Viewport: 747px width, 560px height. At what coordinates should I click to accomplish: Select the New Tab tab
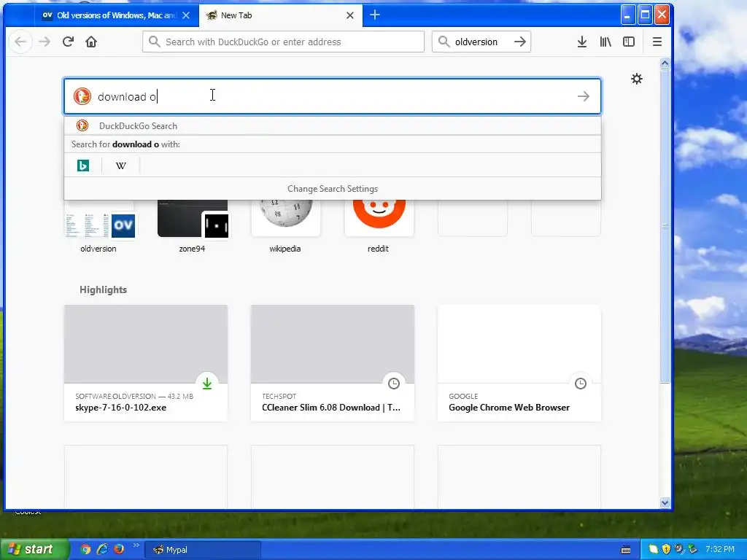(x=281, y=15)
